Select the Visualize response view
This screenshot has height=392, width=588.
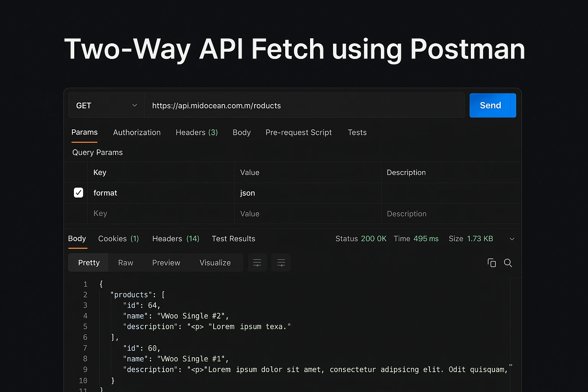click(x=215, y=263)
